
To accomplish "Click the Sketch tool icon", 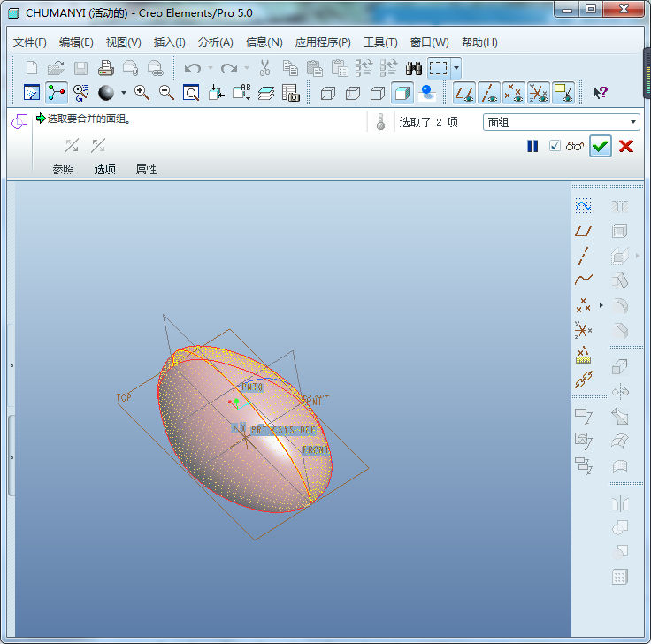I will (x=583, y=205).
